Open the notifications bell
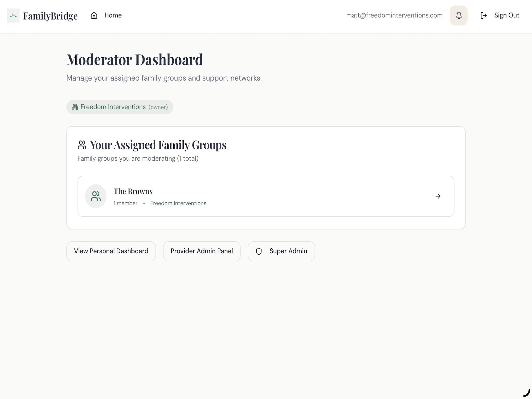 [x=459, y=15]
